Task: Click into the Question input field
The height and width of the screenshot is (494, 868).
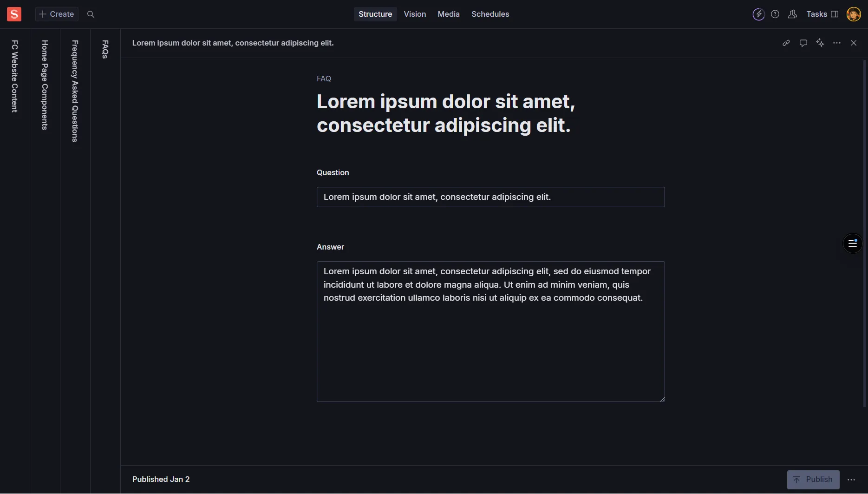Action: tap(490, 197)
